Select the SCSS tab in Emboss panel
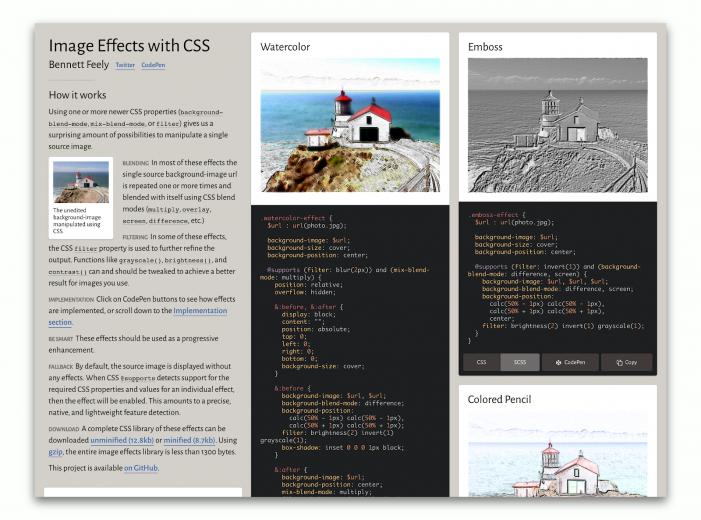Image resolution: width=701 pixels, height=520 pixels. point(519,362)
